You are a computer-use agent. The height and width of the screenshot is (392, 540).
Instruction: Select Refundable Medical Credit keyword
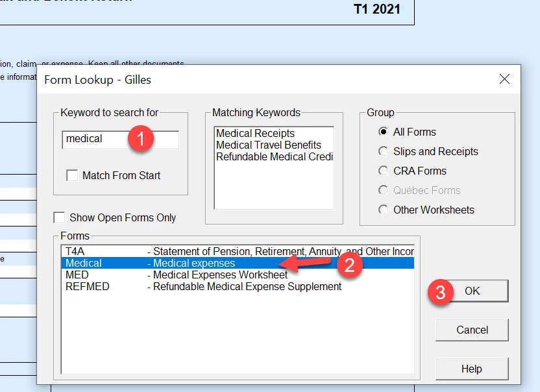[275, 156]
